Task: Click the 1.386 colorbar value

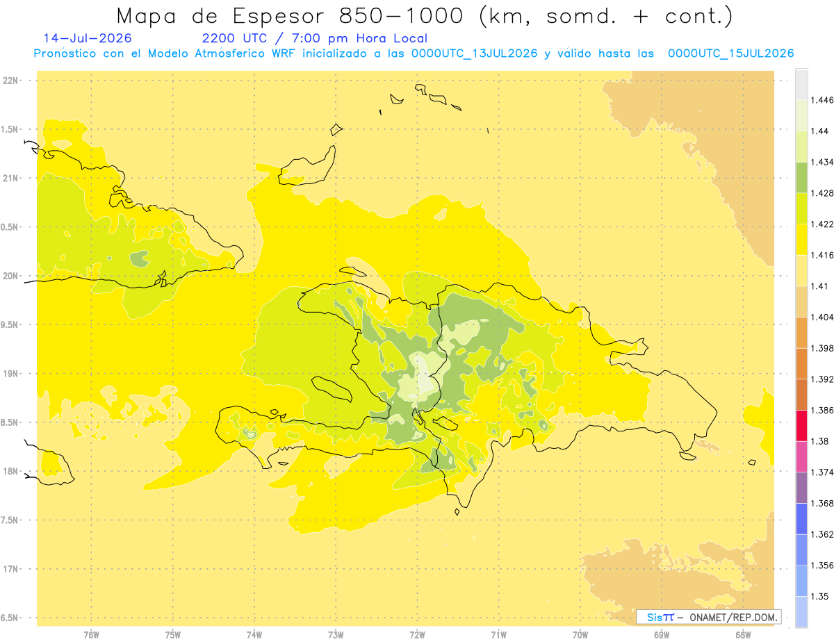Action: coord(821,410)
